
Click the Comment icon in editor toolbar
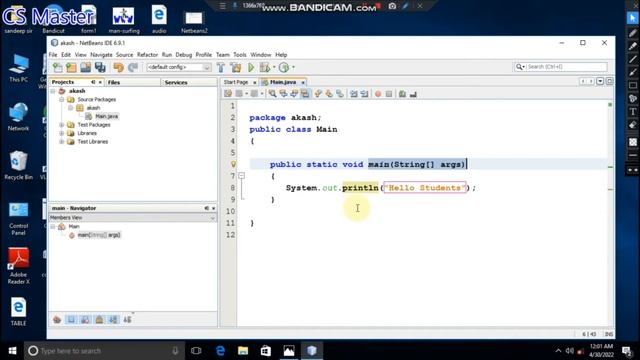point(402,94)
